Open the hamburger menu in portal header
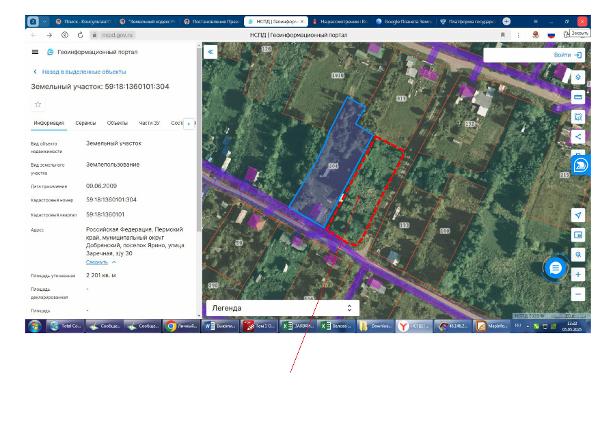600x424 pixels. pyautogui.click(x=35, y=52)
